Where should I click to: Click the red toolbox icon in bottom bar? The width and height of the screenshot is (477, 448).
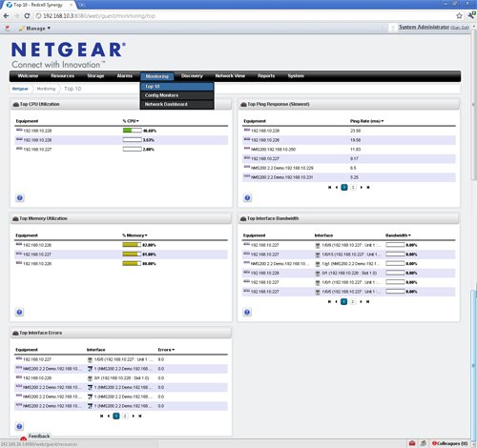412,443
